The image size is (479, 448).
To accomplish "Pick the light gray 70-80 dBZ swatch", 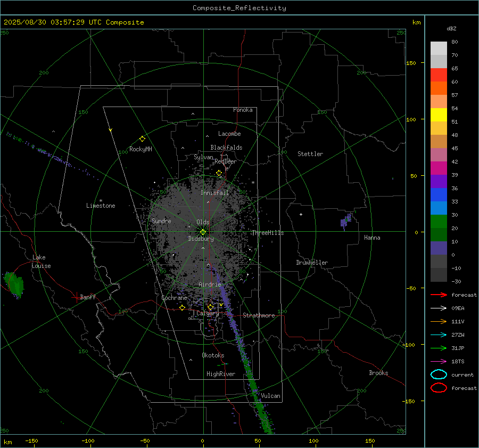I will (x=439, y=48).
